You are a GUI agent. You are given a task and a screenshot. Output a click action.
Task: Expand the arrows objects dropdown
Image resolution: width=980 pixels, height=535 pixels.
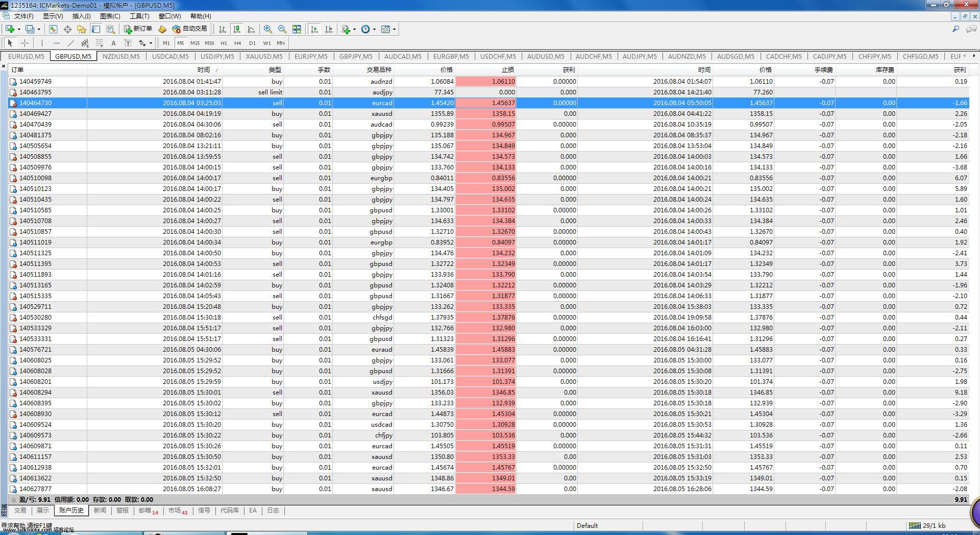(151, 43)
